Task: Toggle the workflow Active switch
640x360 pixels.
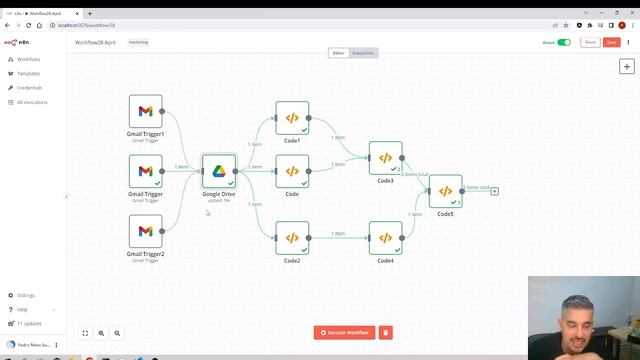Action: (x=564, y=42)
